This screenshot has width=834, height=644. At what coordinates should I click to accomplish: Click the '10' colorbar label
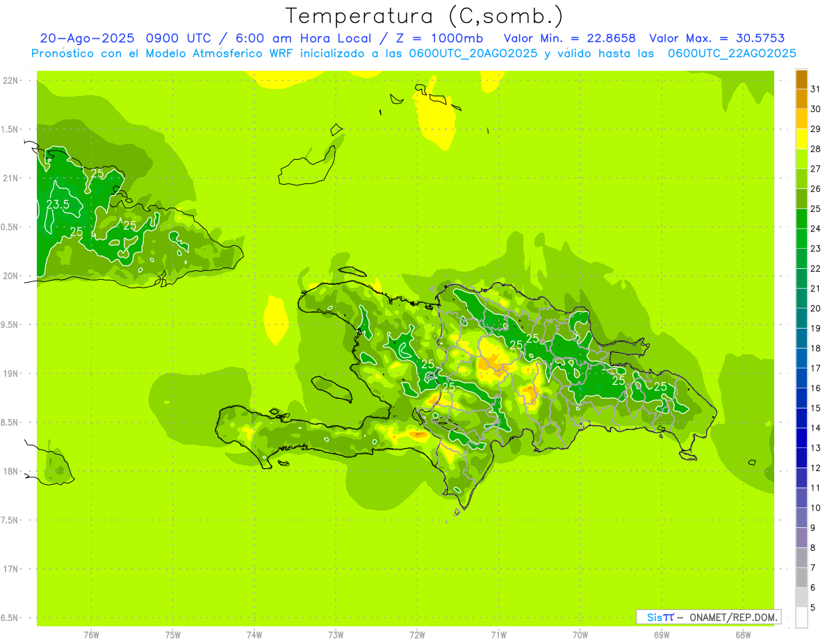[x=816, y=508]
